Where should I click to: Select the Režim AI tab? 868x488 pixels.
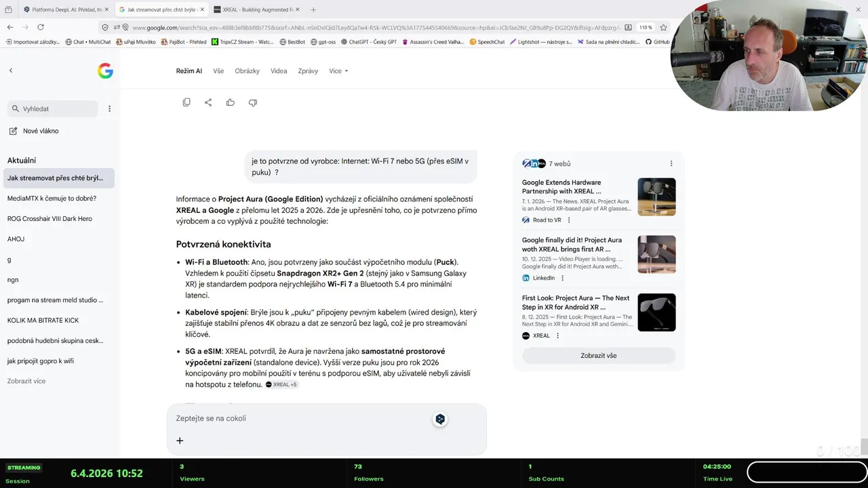point(189,70)
